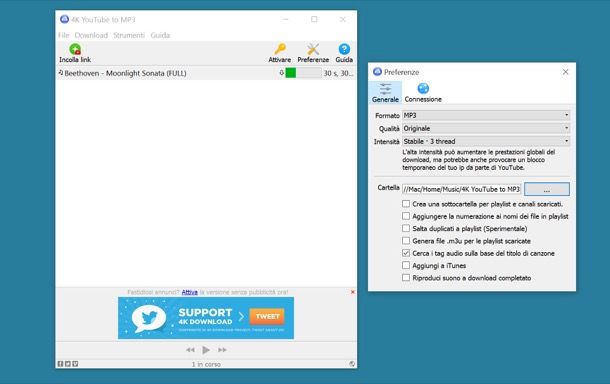Click the Twitter icon in status bar
The height and width of the screenshot is (384, 610).
pos(68,364)
